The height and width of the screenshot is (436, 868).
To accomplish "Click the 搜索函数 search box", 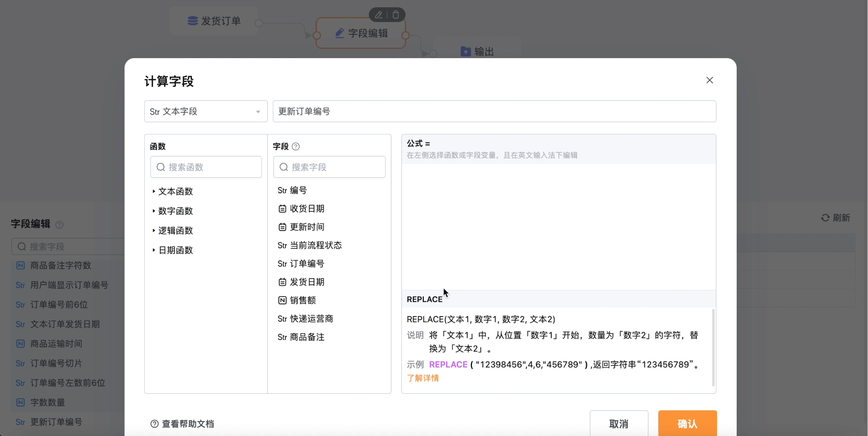I will (x=206, y=167).
